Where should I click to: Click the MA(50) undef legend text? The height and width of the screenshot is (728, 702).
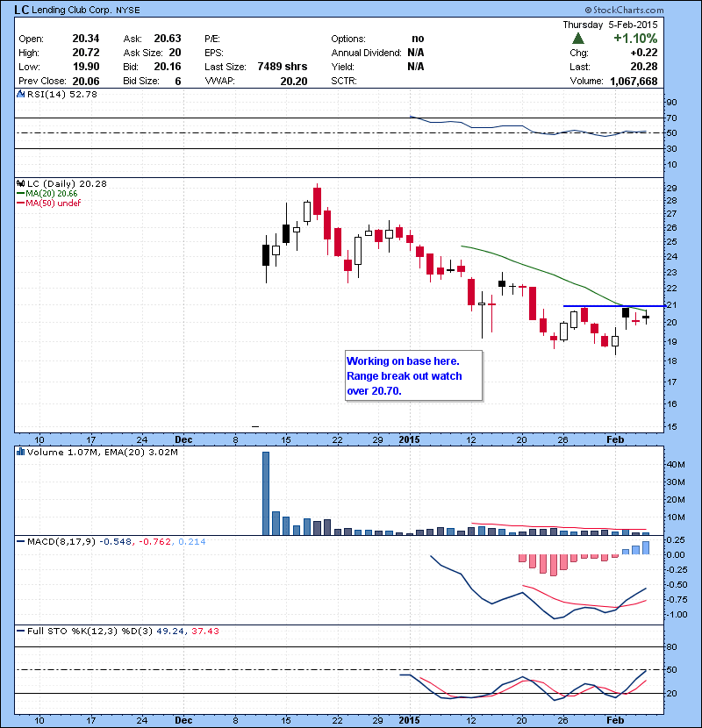click(54, 203)
